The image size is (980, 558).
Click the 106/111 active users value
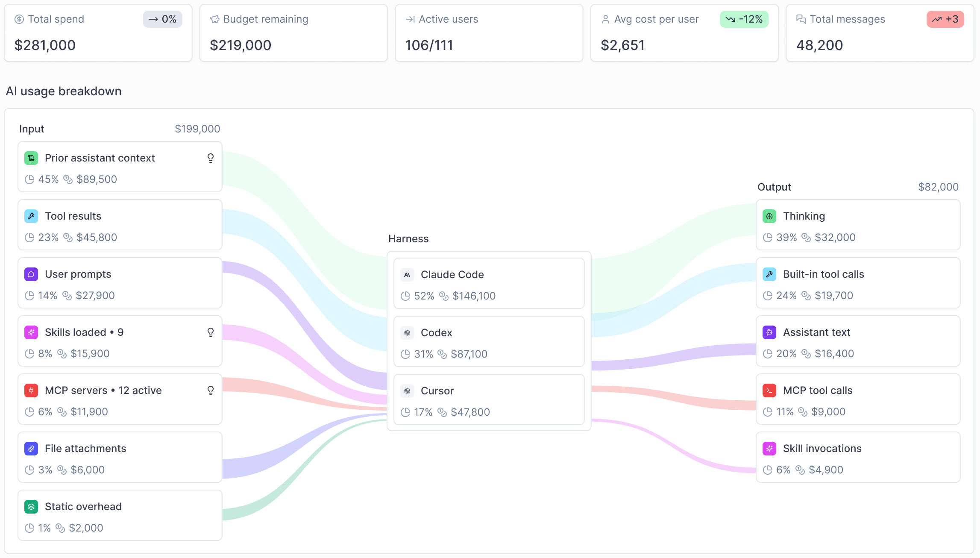click(x=429, y=45)
